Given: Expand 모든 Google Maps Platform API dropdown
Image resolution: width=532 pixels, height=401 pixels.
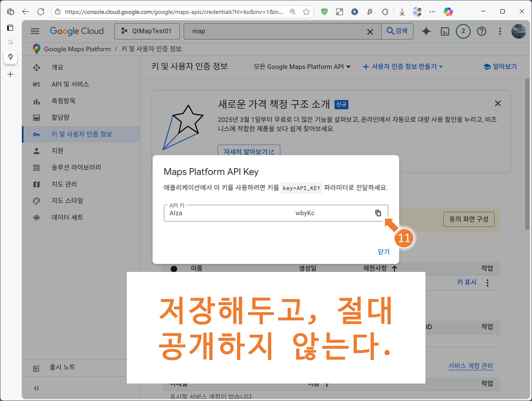Looking at the screenshot, I should pyautogui.click(x=302, y=67).
